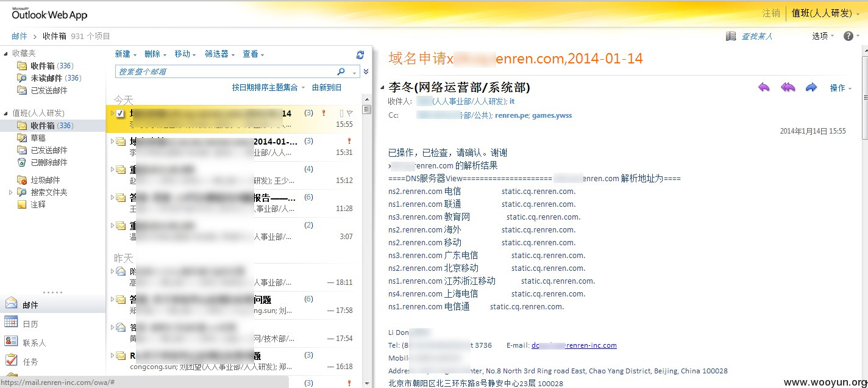Open the 邮件 mail module icon

click(x=11, y=303)
